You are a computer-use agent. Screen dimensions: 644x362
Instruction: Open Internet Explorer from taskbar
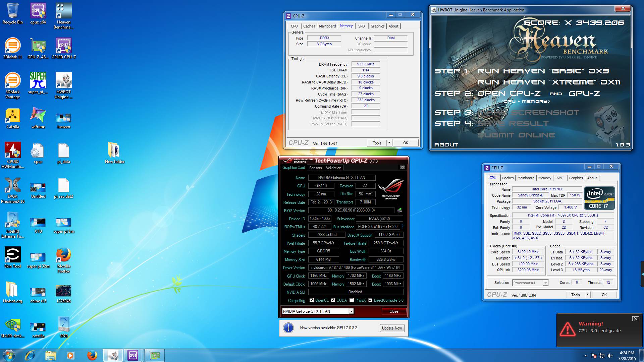coord(30,355)
